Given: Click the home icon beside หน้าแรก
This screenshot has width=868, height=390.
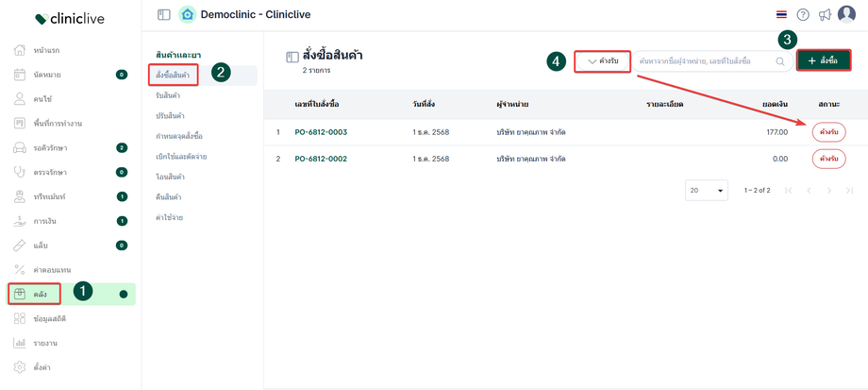Looking at the screenshot, I should [20, 50].
